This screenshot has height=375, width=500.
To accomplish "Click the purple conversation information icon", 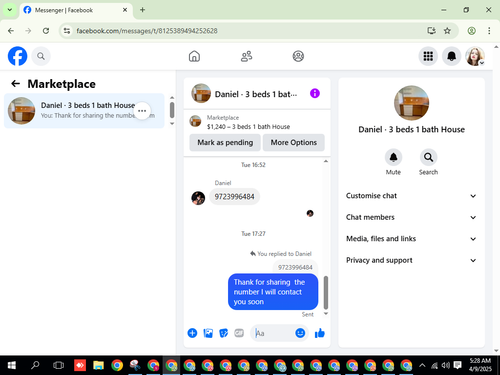I will [x=315, y=93].
